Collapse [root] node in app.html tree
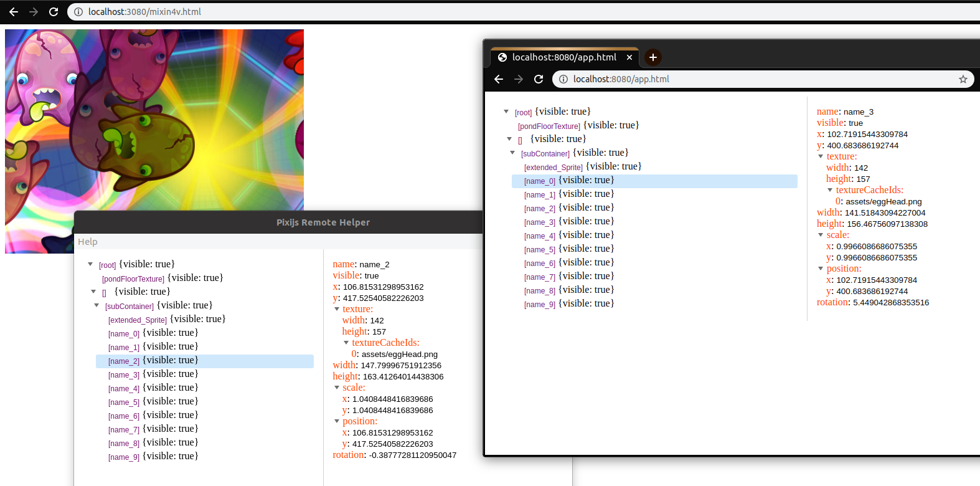The image size is (980, 486). tap(506, 112)
